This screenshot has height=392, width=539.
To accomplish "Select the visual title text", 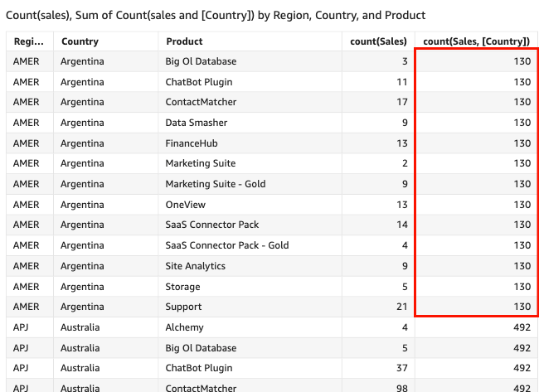I will pyautogui.click(x=216, y=15).
